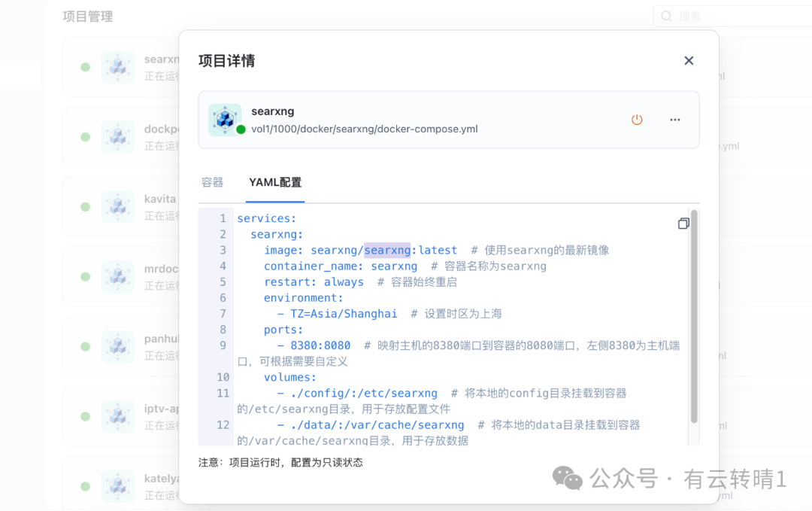Click the highlighted searxng text in line 3
The image size is (812, 511).
click(387, 250)
